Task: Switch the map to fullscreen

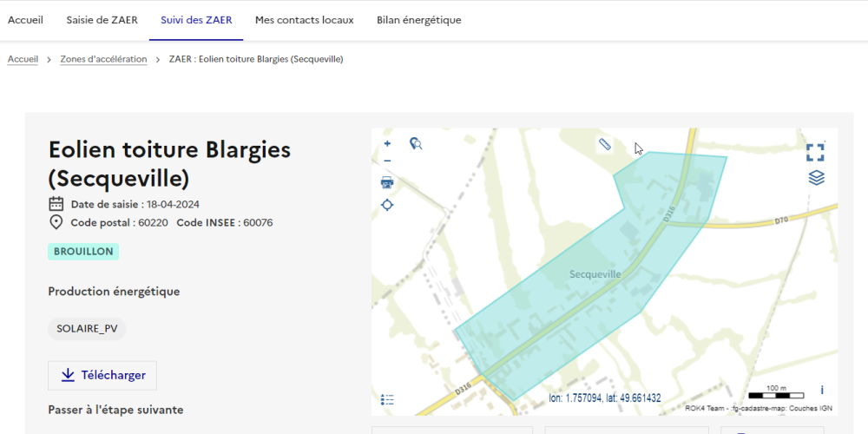Action: coord(815,152)
